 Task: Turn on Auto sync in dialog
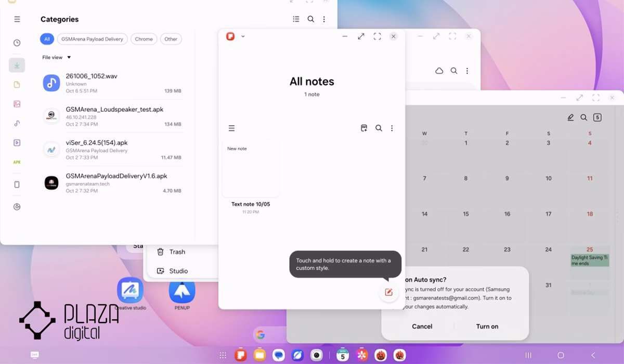coord(487,327)
